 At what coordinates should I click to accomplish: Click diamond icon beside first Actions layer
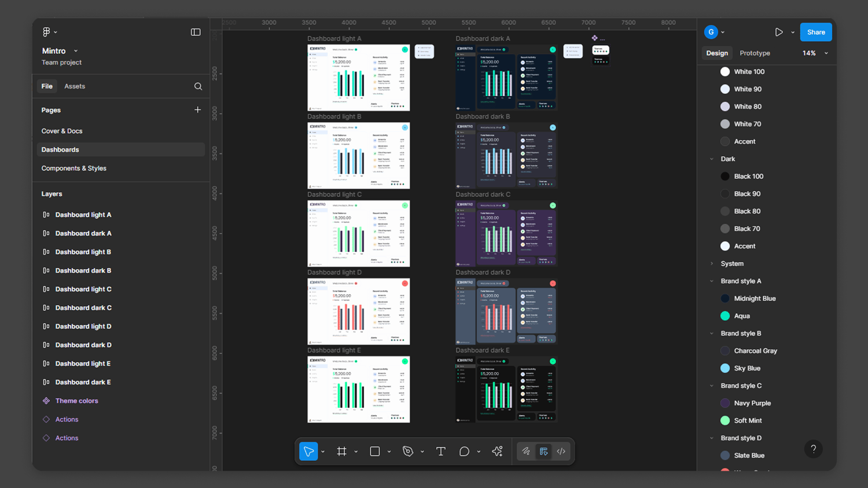point(46,419)
